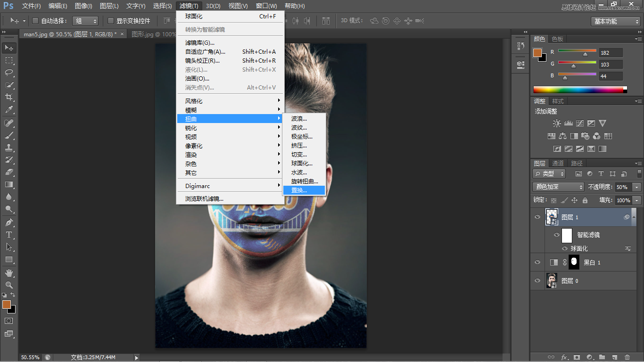Toggle visibility of 球面化 smart filter

[x=565, y=248]
